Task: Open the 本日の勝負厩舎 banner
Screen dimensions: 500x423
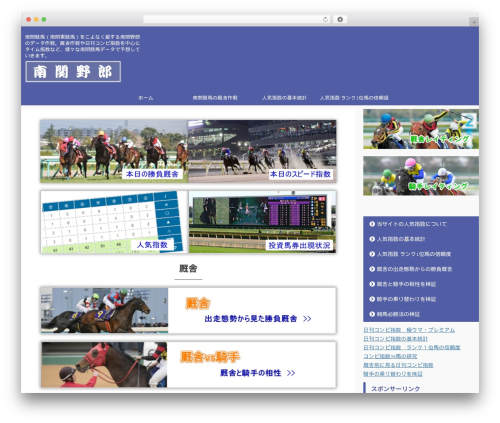Action: click(114, 151)
